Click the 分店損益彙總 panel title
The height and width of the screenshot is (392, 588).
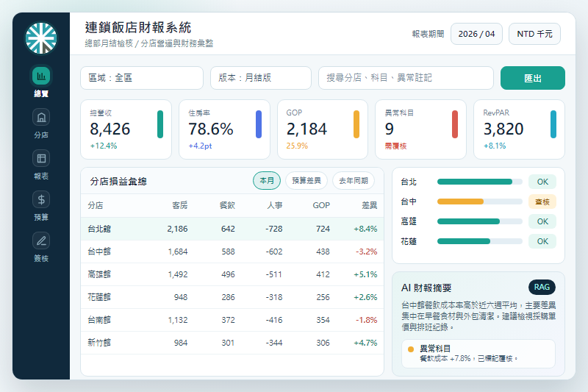118,182
